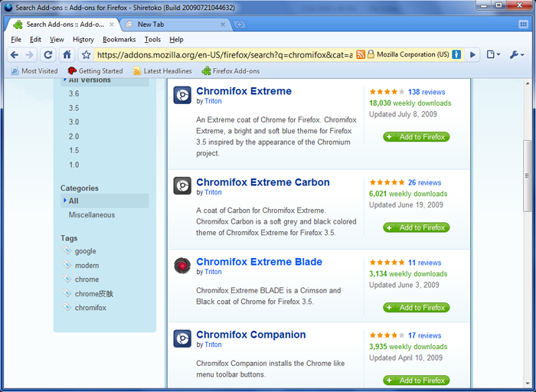536x392 pixels.
Task: Open the History menu
Action: click(83, 40)
